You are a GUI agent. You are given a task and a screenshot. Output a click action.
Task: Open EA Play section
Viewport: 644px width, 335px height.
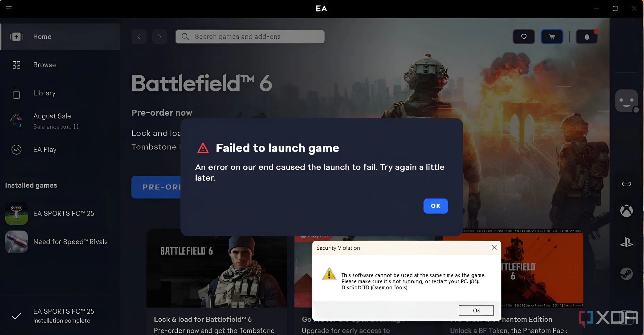(60, 150)
